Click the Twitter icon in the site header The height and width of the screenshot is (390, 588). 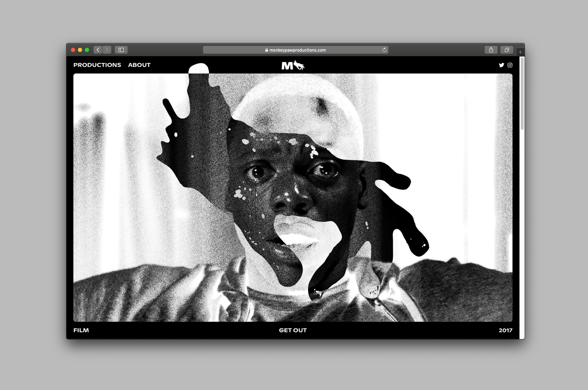click(501, 65)
